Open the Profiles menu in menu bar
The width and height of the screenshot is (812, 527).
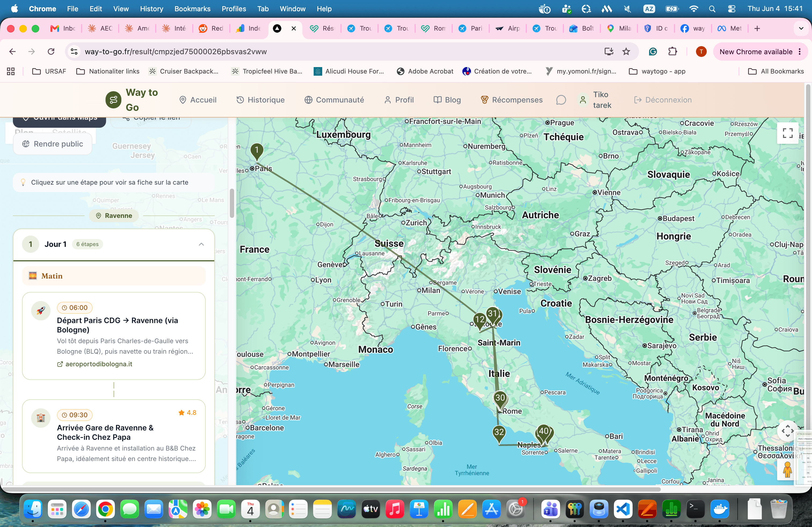click(234, 9)
